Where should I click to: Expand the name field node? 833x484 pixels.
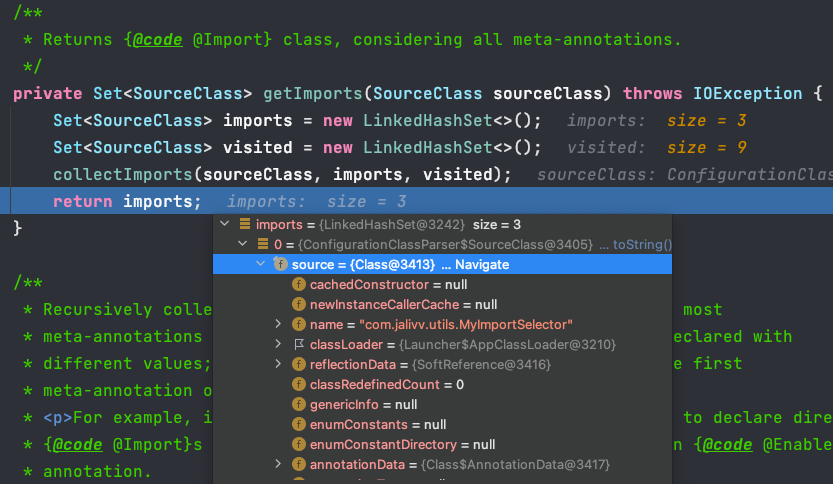click(x=278, y=324)
